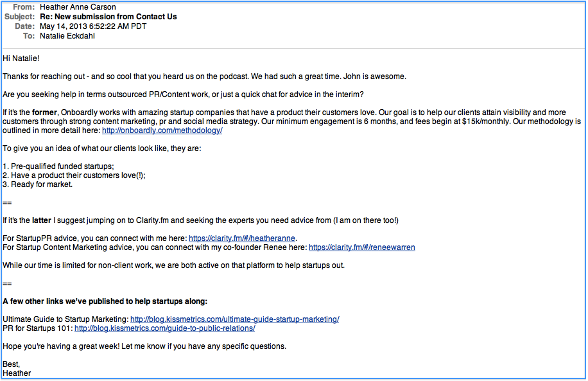Click the 'Ultimate Guide to Startup Marketing:' label
This screenshot has width=588, height=381.
pyautogui.click(x=65, y=319)
